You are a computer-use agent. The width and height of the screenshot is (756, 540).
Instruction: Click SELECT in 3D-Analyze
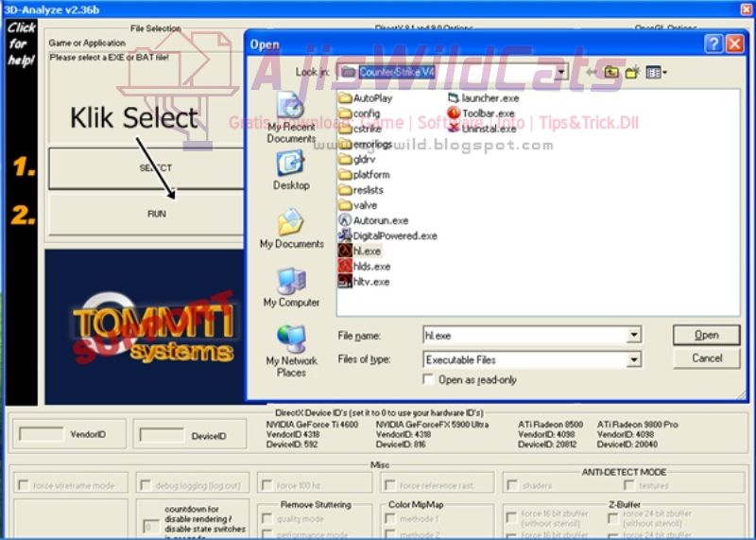pyautogui.click(x=146, y=168)
